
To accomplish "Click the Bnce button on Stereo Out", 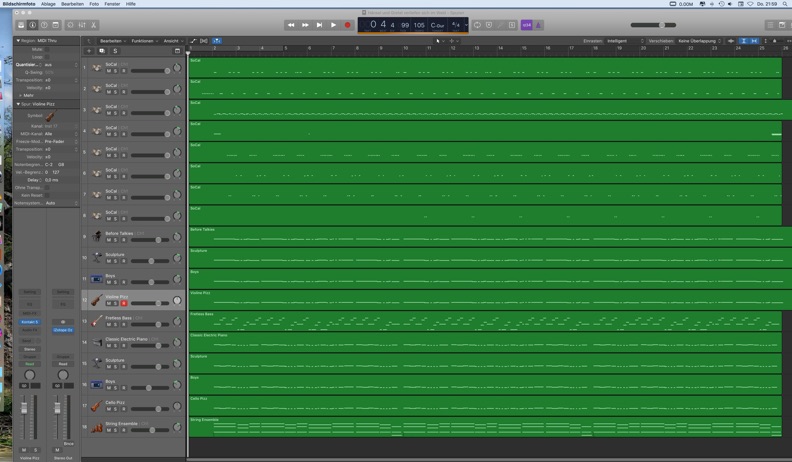I will tap(69, 443).
